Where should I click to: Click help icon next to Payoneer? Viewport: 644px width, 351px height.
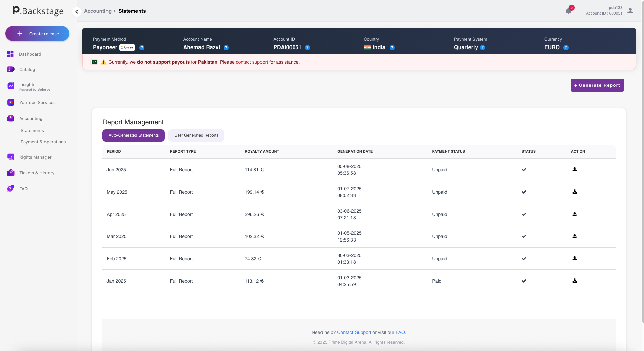point(142,48)
